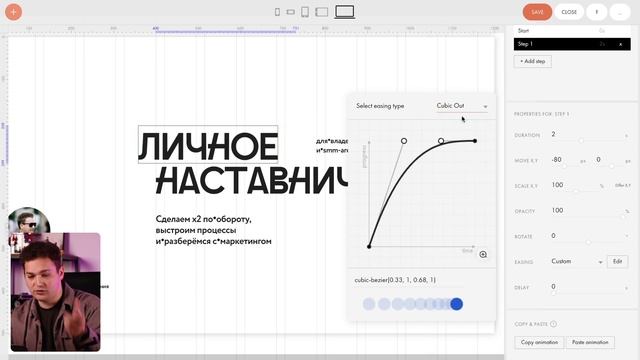Image resolution: width=640 pixels, height=360 pixels.
Task: Select the НАСТАВНИЧ heading element on the canvas
Action: [252, 181]
